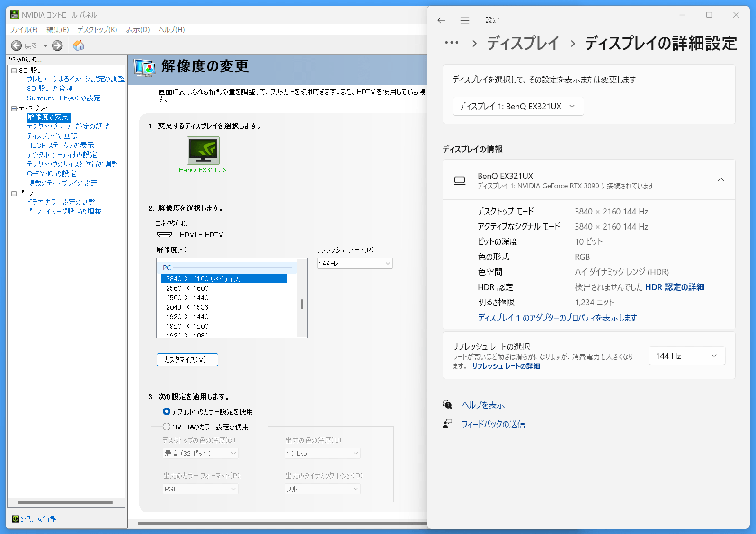Collapse the ビデオ tree node
This screenshot has width=756, height=534.
pos(14,194)
